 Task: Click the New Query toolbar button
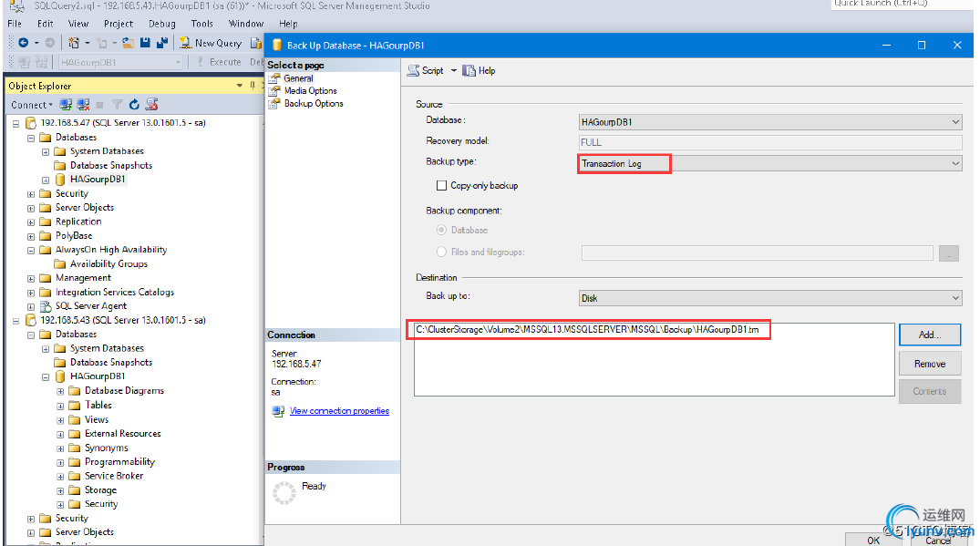click(x=211, y=43)
